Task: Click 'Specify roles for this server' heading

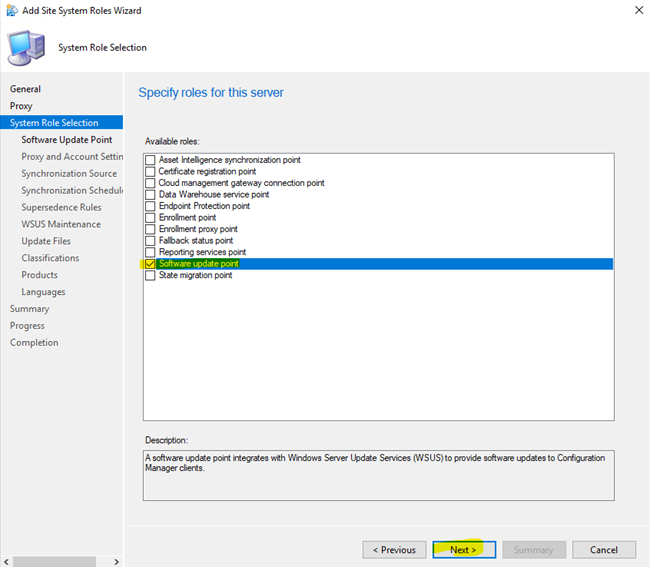Action: (211, 92)
